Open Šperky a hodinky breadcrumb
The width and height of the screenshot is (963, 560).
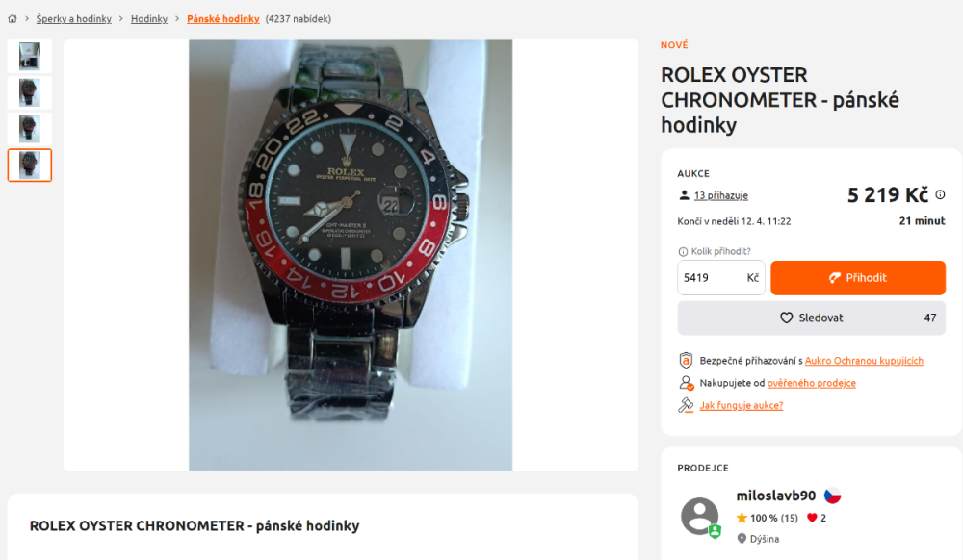point(74,19)
